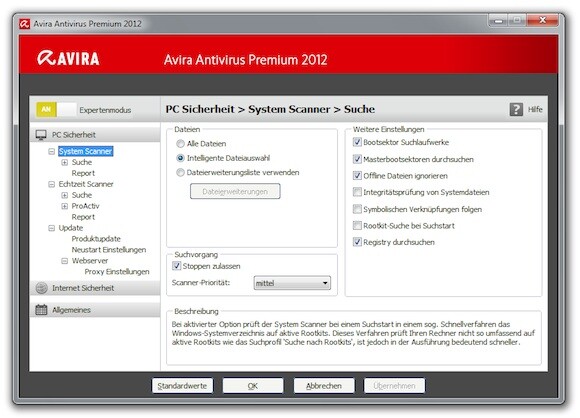Toggle Stoppen zulassen checkbox
The height and width of the screenshot is (418, 580).
[x=176, y=266]
